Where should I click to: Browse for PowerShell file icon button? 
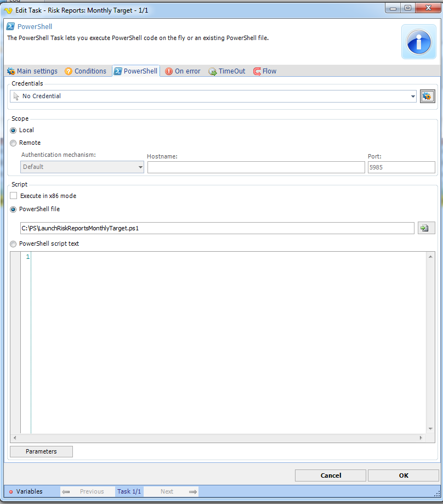[x=426, y=228]
